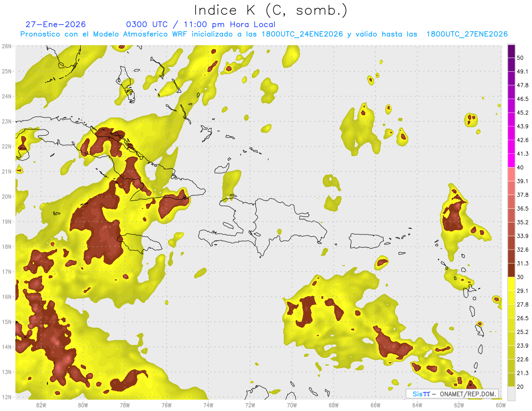This screenshot has width=532, height=411.
Task: Click longitude label 64W
Action: [x=417, y=405]
